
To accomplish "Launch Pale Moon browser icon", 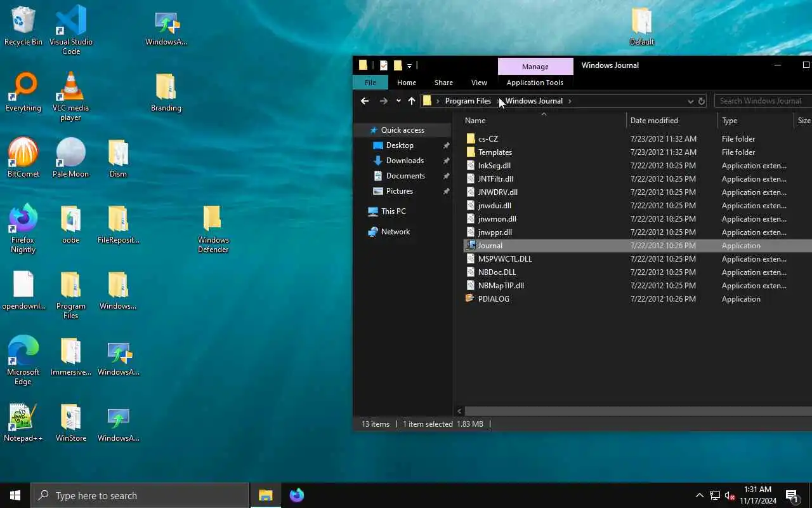I will (71, 158).
